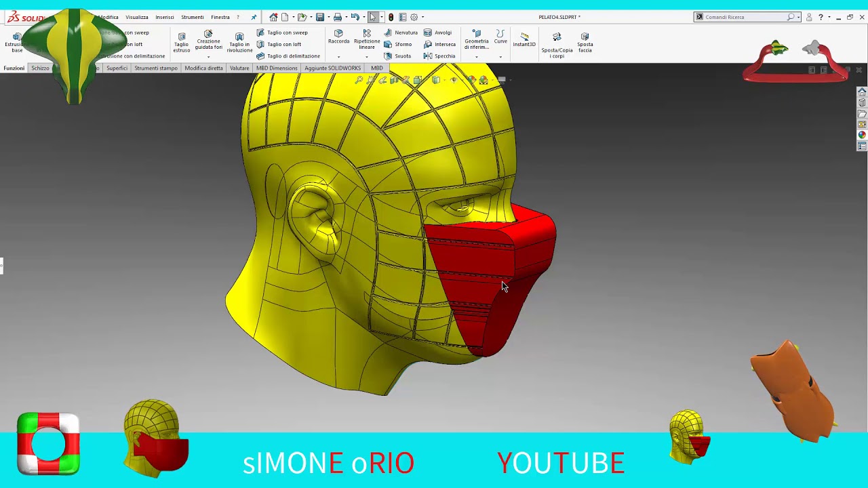This screenshot has width=868, height=488.
Task: Expand Geometria di riferimento dropdown arrow
Action: [x=477, y=57]
